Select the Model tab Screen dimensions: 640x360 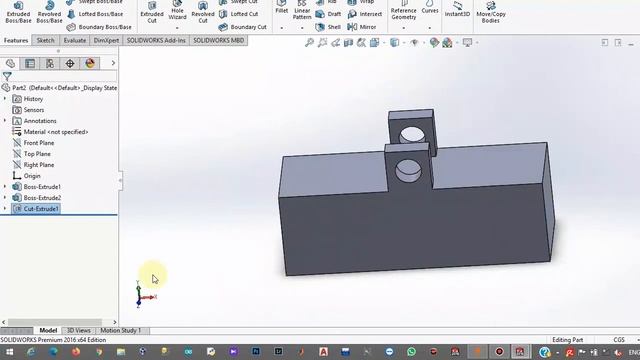pos(48,331)
